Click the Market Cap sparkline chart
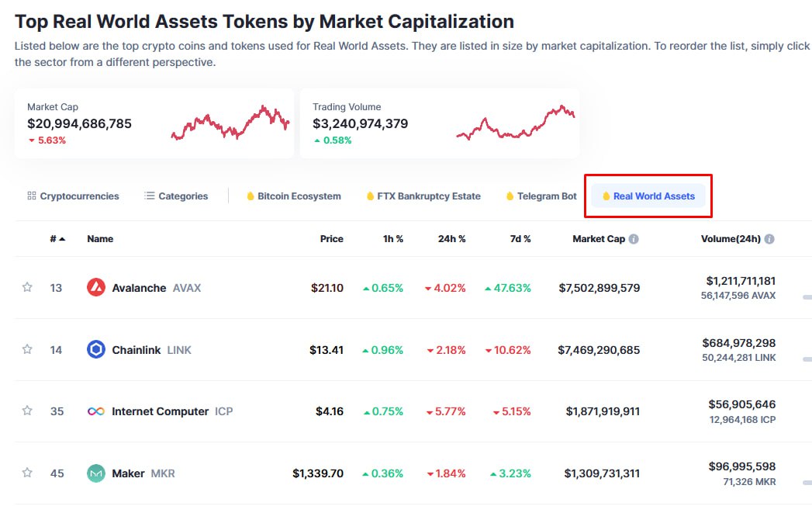The height and width of the screenshot is (506, 812). pyautogui.click(x=230, y=123)
